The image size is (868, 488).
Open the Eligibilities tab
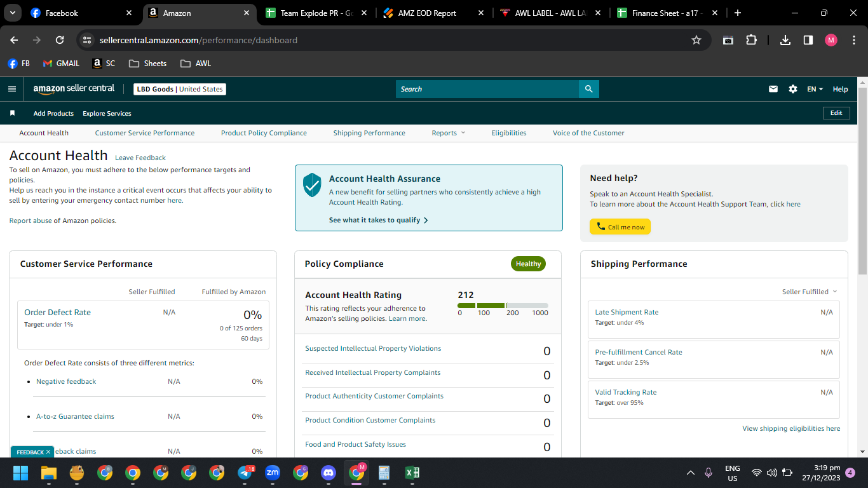509,133
